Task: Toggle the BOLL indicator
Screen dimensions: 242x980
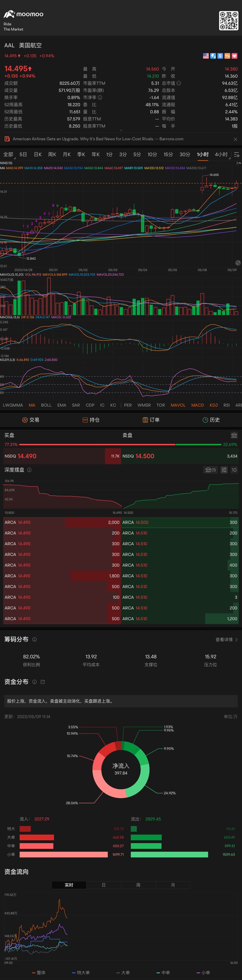Action: pos(46,405)
